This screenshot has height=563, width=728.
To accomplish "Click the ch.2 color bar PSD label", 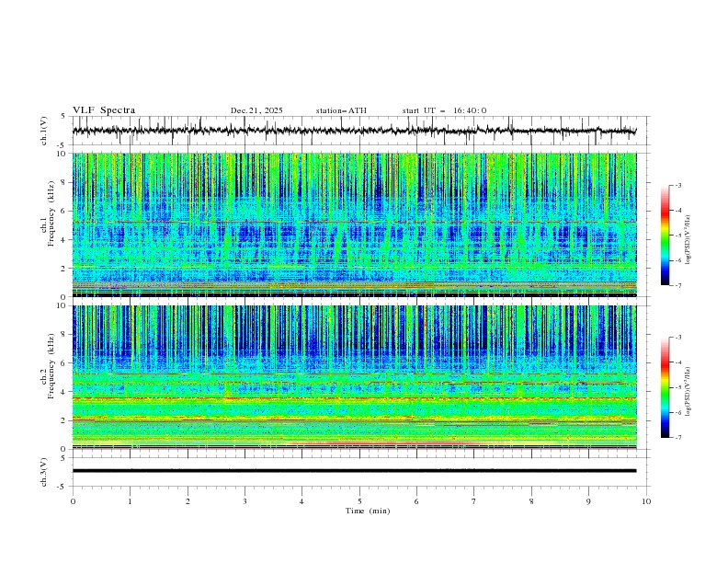I will coord(688,392).
